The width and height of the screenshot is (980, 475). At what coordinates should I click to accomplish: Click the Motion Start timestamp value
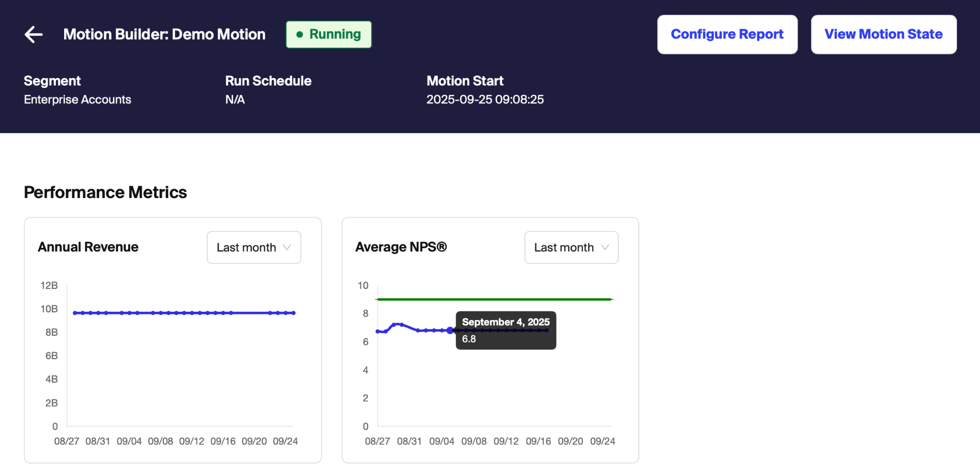click(485, 99)
